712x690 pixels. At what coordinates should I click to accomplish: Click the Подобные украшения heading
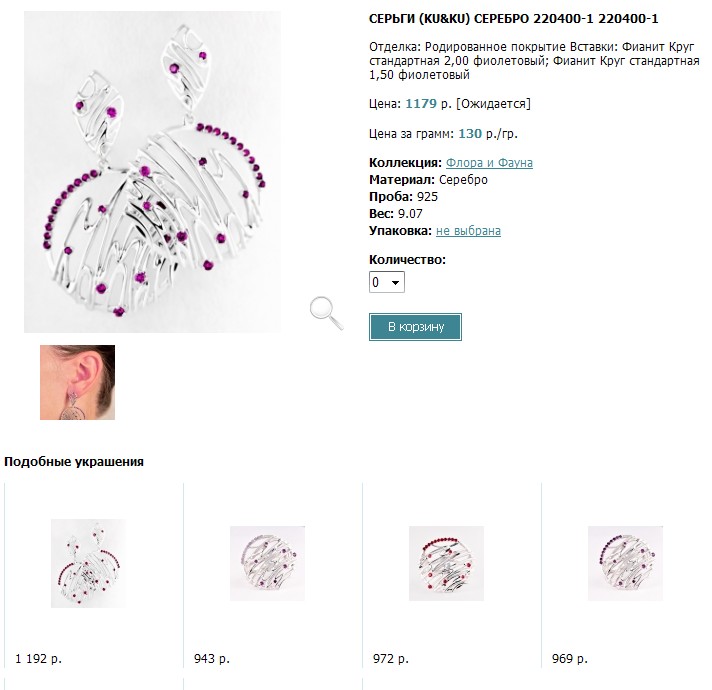[74, 462]
